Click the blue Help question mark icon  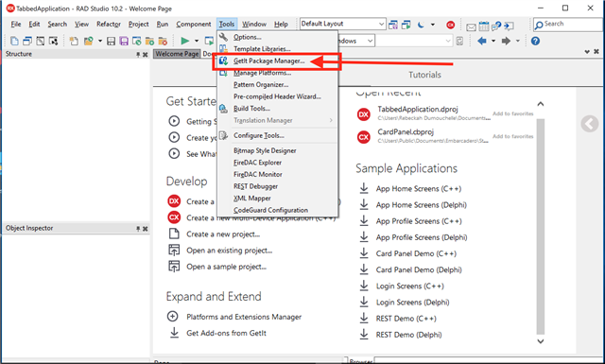(535, 41)
